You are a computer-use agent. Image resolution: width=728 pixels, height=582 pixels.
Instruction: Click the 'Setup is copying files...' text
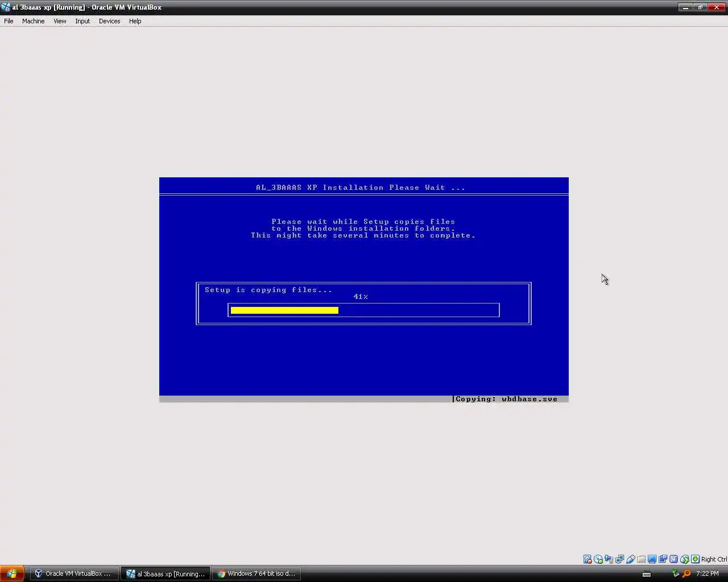268,290
